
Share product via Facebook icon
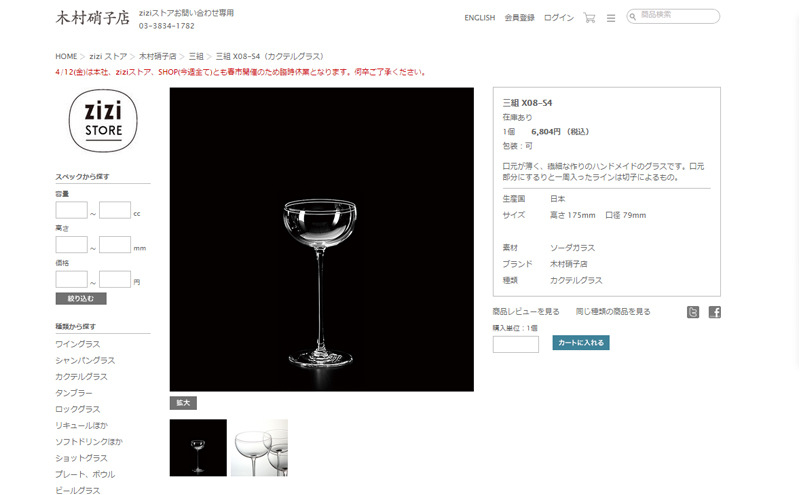[715, 312]
